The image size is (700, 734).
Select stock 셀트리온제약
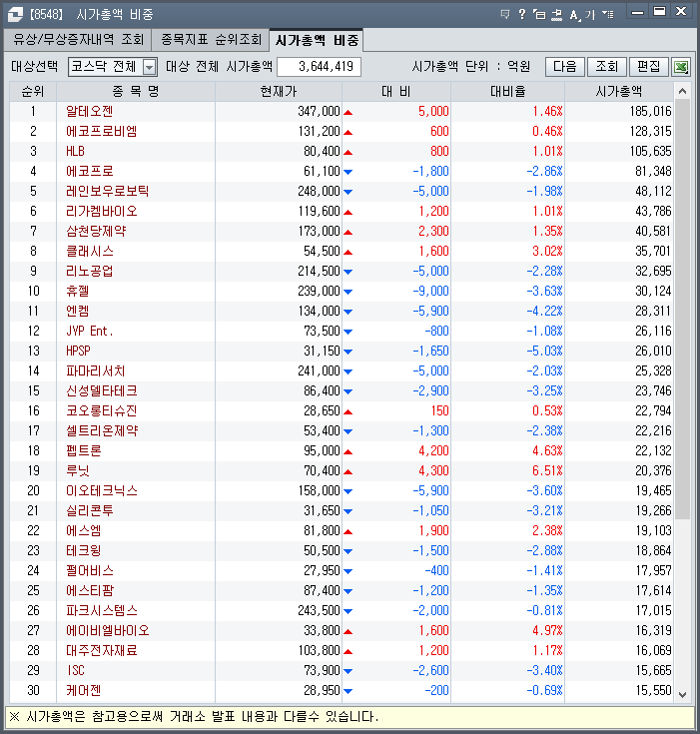102,430
